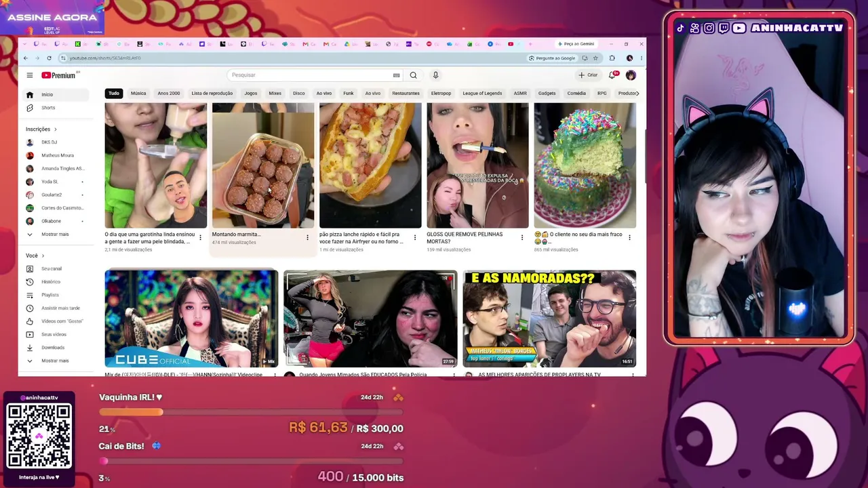The image size is (868, 488).
Task: Select the Funk filter chip
Action: (349, 94)
